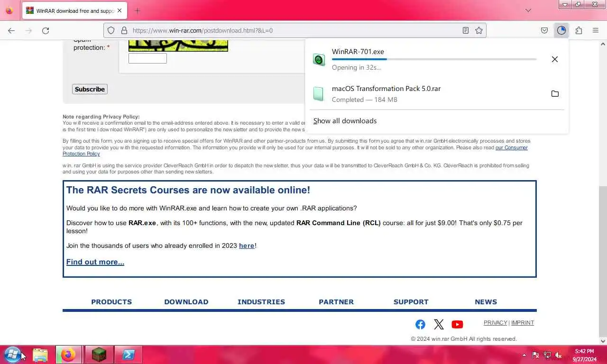Open the INDUSTRIES menu item
607x364 pixels.
pos(261,302)
